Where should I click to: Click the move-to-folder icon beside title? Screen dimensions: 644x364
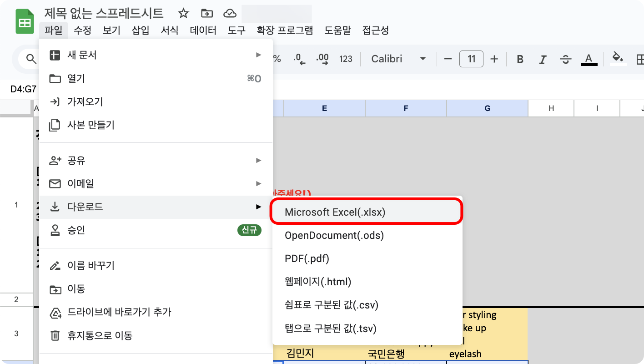coord(207,14)
